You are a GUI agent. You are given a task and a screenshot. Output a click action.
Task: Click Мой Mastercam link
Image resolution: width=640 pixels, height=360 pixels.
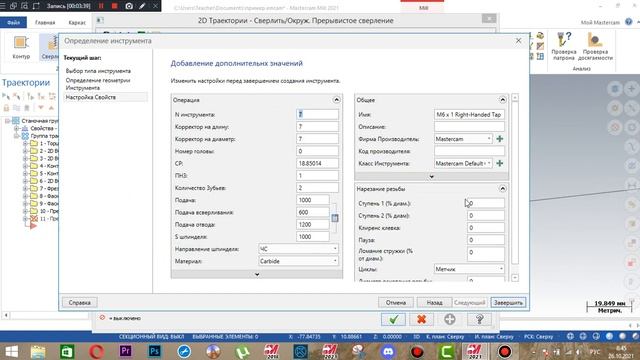pyautogui.click(x=600, y=22)
